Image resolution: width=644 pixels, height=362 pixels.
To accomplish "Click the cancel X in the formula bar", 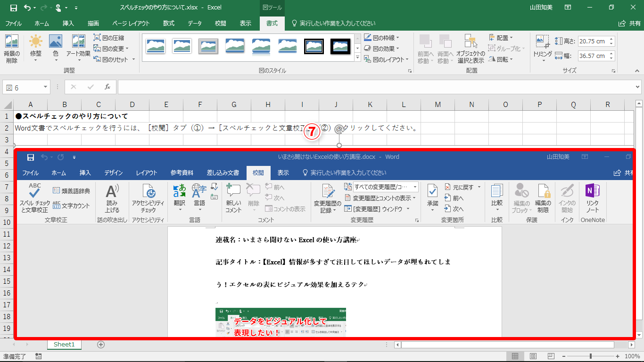I will pyautogui.click(x=74, y=87).
